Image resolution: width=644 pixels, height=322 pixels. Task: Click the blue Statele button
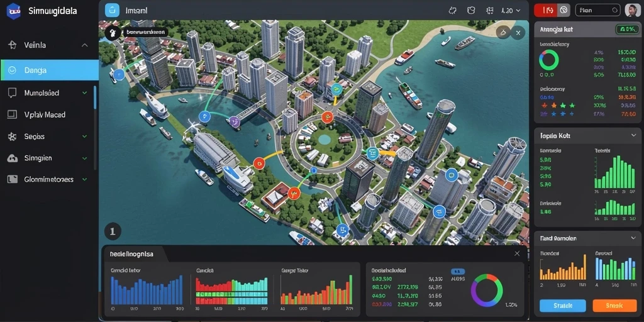562,306
